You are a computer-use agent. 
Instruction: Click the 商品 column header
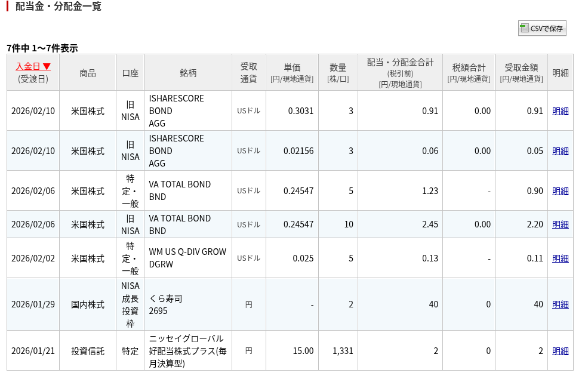point(87,73)
